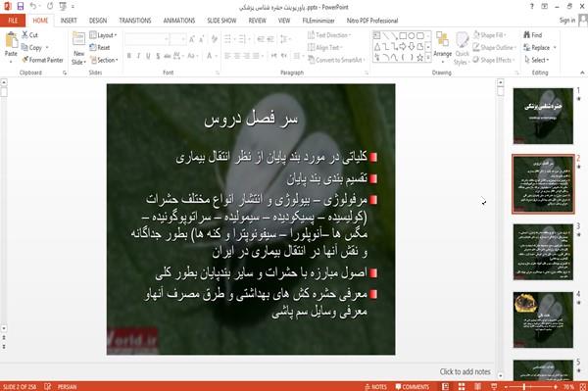
Task: Start Slide Show from status bar
Action: (x=494, y=386)
